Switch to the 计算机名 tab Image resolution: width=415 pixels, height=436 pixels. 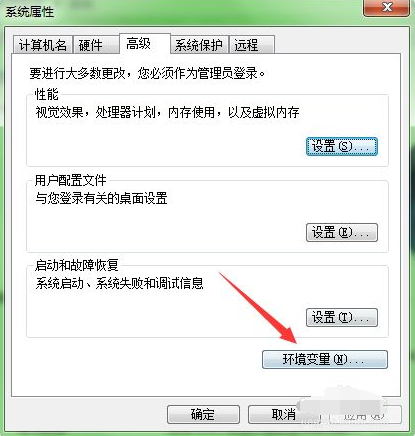43,45
